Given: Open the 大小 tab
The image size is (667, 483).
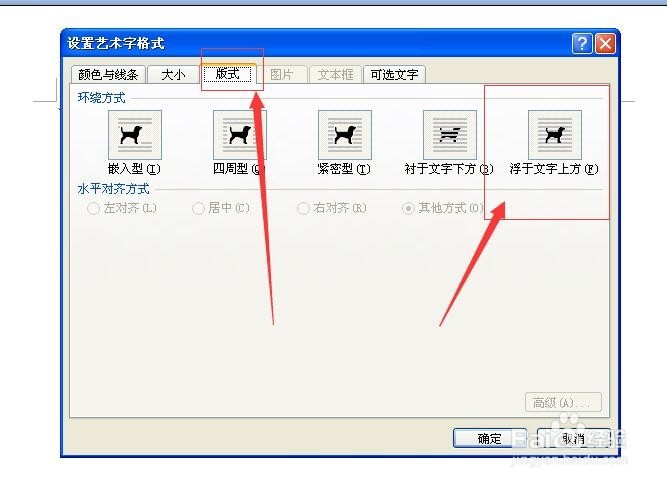Looking at the screenshot, I should coord(173,75).
